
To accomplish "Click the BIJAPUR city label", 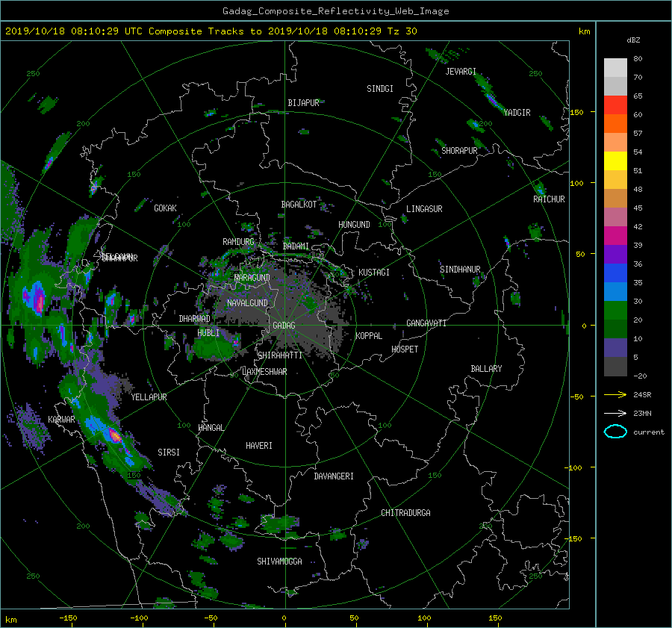I will 303,103.
